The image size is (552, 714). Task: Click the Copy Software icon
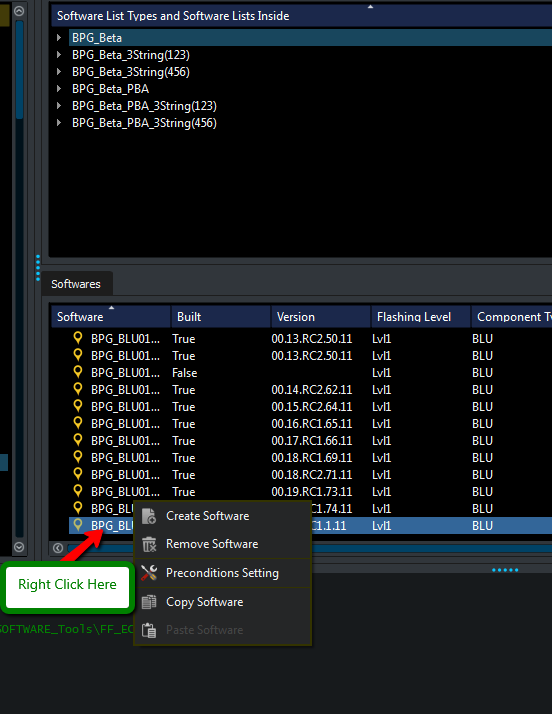149,602
